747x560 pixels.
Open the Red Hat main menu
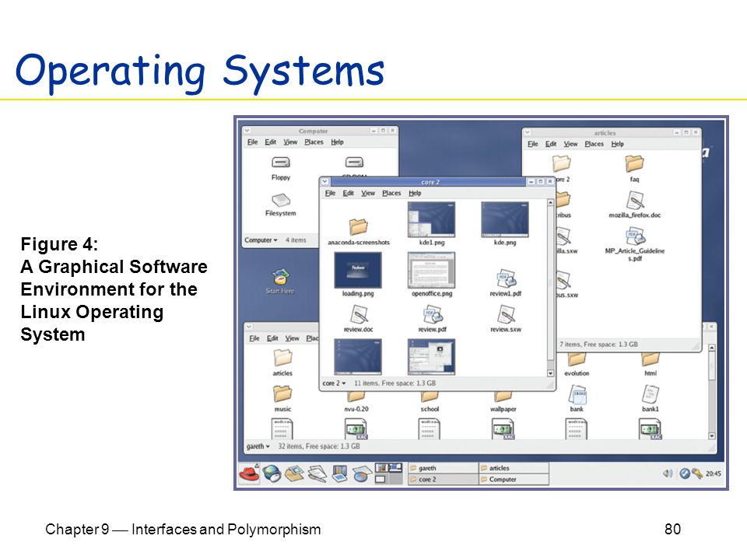(249, 474)
